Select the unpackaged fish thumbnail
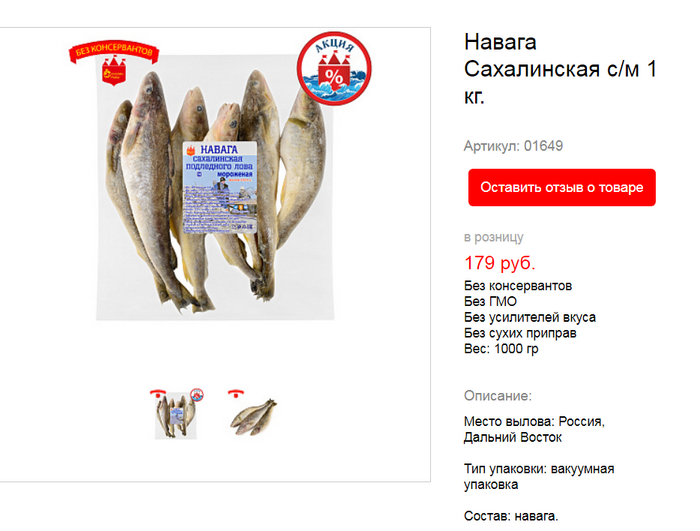The image size is (700, 531). coord(254,417)
